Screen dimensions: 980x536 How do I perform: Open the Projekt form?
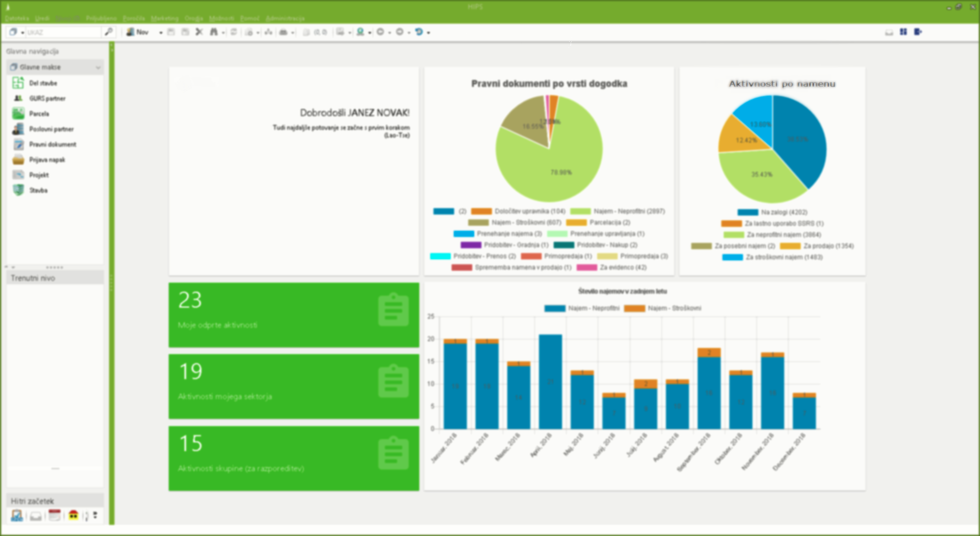coord(39,175)
